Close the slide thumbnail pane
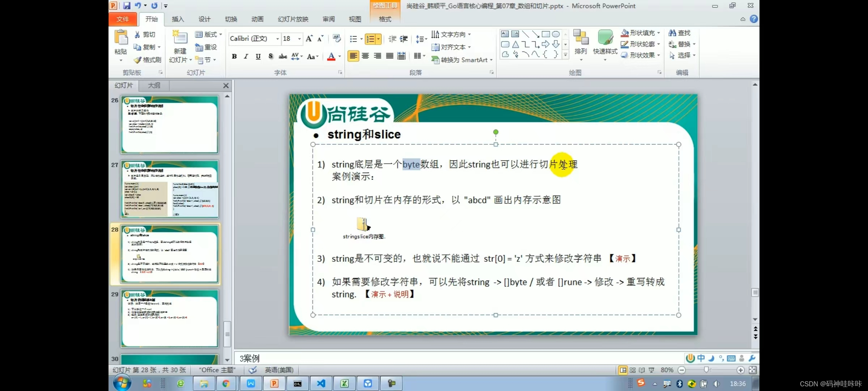The image size is (868, 391). pos(226,86)
